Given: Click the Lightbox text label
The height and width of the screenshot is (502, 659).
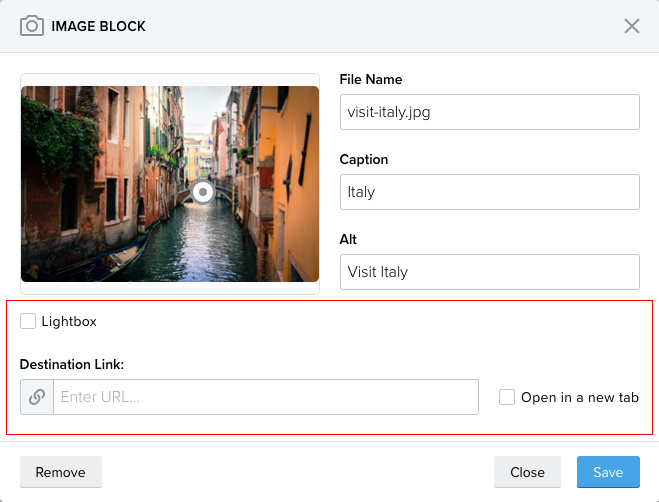Looking at the screenshot, I should 69,322.
